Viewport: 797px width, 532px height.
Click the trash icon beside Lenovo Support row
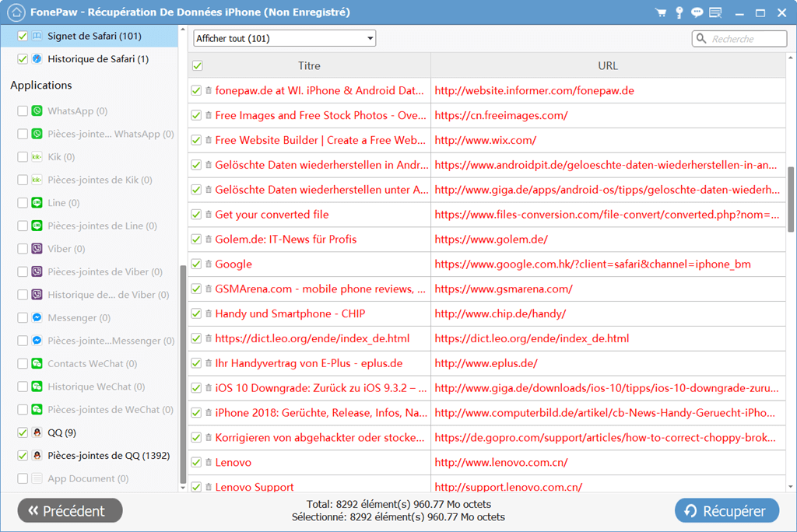(209, 487)
